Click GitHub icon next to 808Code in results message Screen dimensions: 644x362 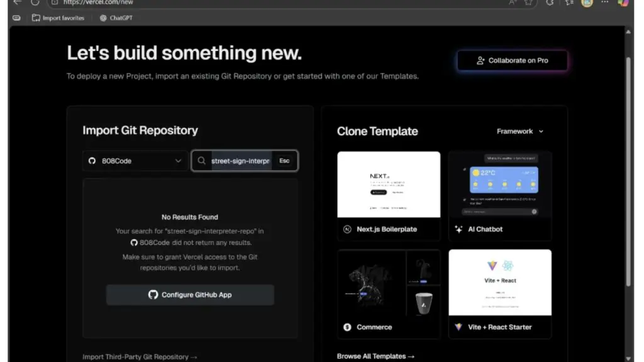click(x=134, y=243)
